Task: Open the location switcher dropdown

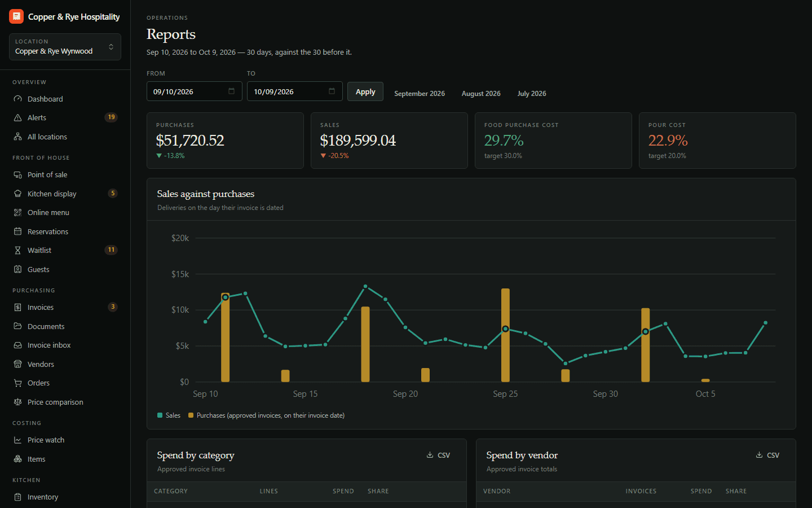Action: [x=65, y=47]
